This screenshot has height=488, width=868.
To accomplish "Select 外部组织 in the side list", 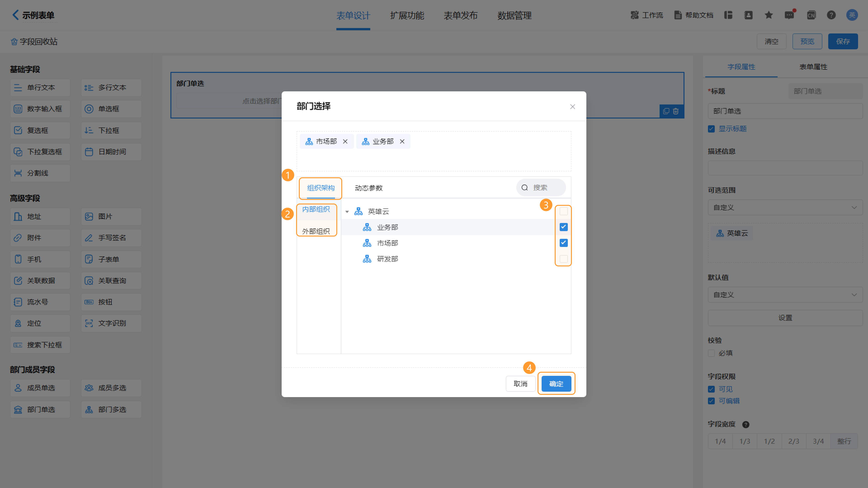I will point(316,231).
